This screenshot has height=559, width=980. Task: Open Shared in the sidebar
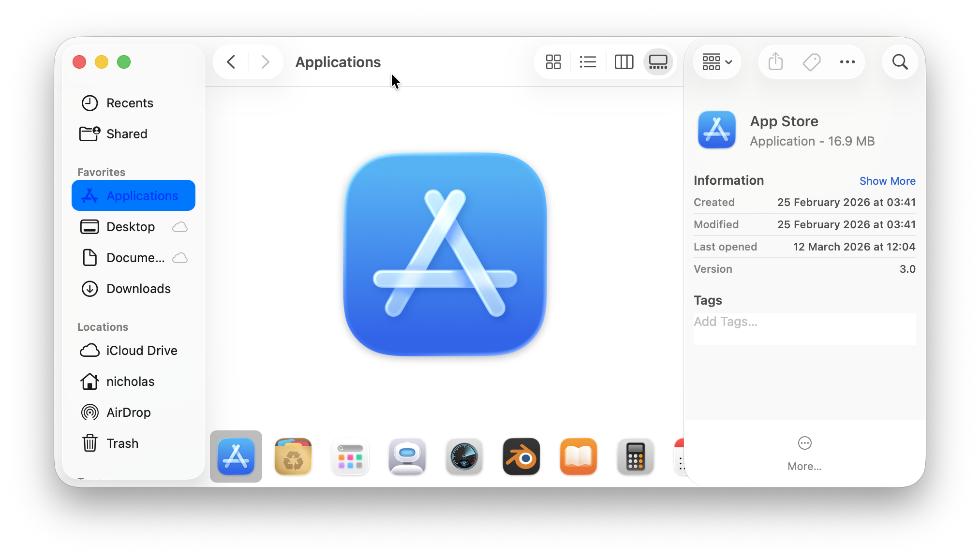[133, 134]
